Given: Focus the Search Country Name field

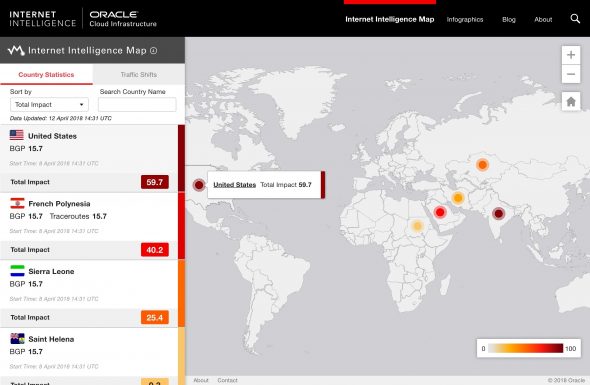Looking at the screenshot, I should coord(137,105).
